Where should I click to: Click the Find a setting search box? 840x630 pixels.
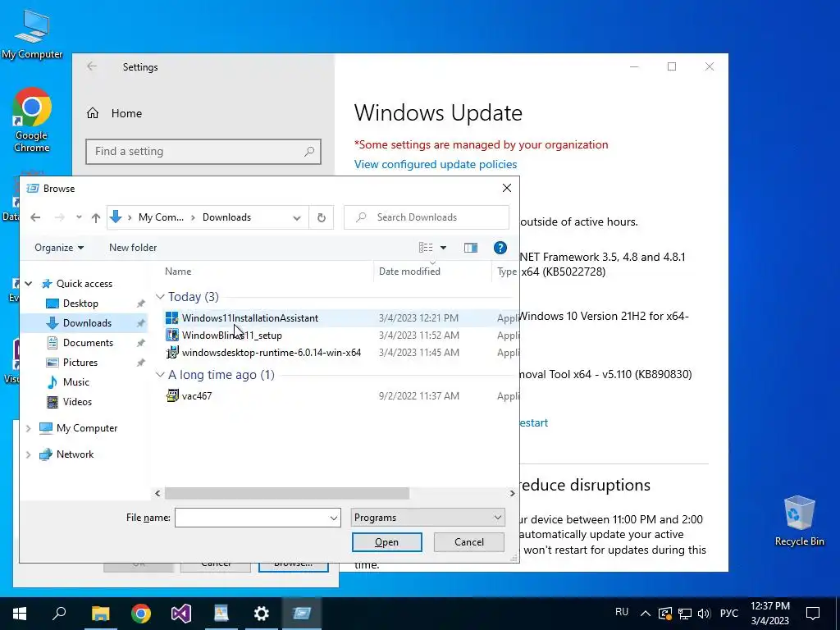pos(203,152)
